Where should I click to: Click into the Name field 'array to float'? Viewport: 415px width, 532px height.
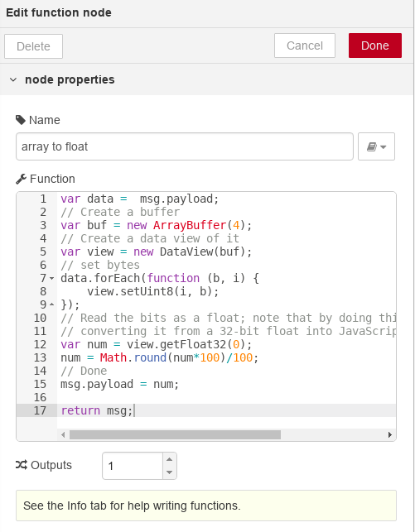point(185,146)
